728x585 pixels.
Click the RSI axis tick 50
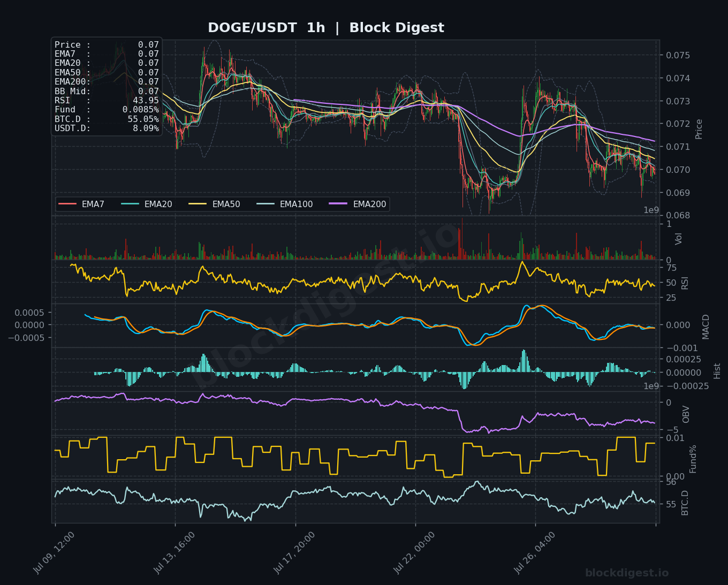[x=671, y=283]
